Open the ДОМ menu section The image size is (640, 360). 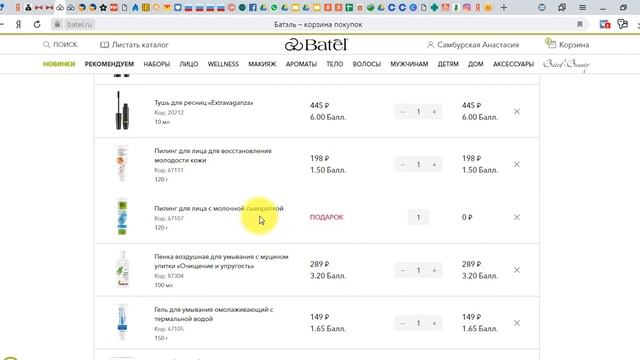pyautogui.click(x=476, y=64)
